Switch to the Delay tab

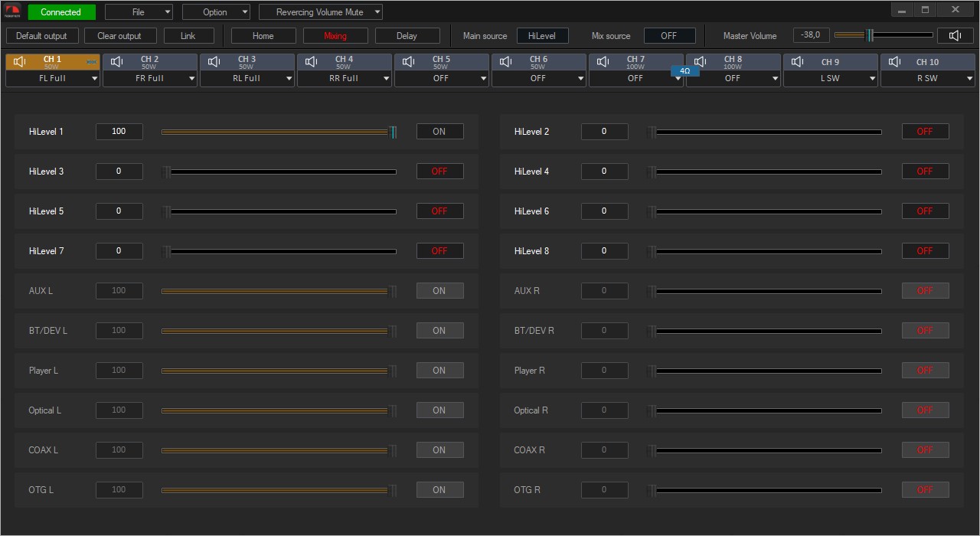click(x=407, y=36)
